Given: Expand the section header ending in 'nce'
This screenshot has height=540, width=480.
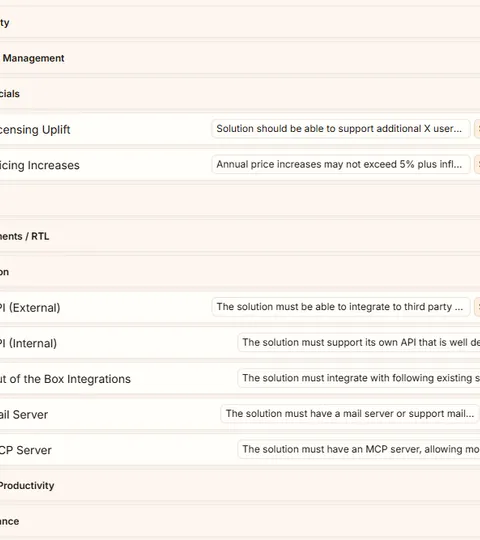Looking at the screenshot, I should click(240, 521).
